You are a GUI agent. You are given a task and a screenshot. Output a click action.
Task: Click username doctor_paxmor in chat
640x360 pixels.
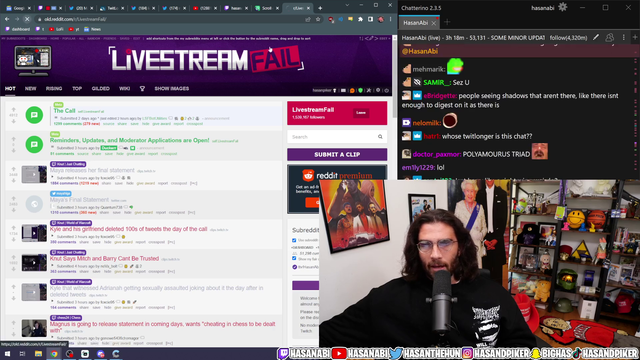(436, 154)
